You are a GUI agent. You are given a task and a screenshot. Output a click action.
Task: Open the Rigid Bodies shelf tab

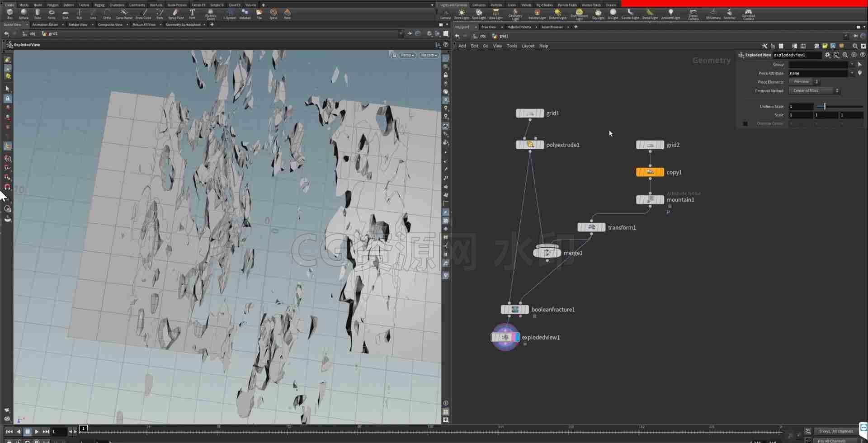[544, 5]
